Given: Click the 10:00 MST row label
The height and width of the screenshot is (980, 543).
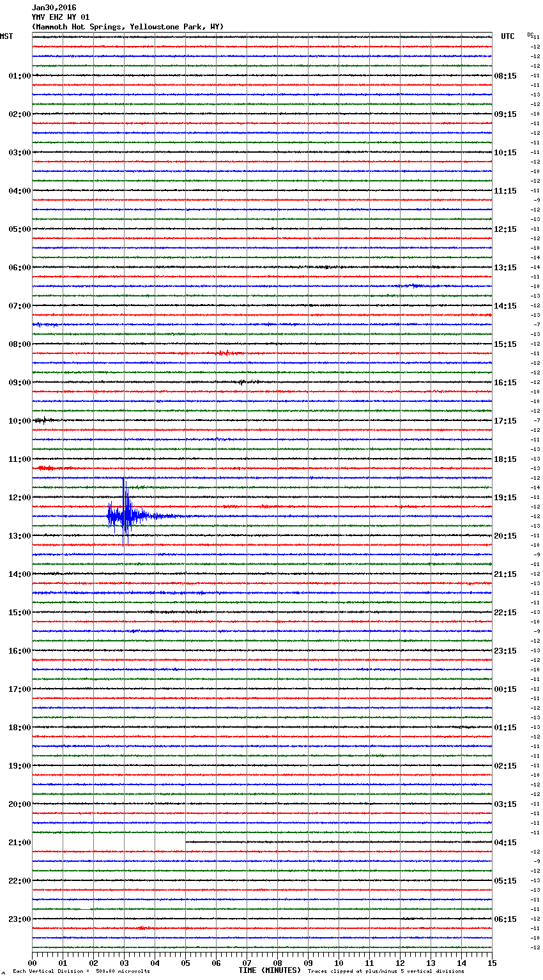Looking at the screenshot, I should [x=20, y=421].
